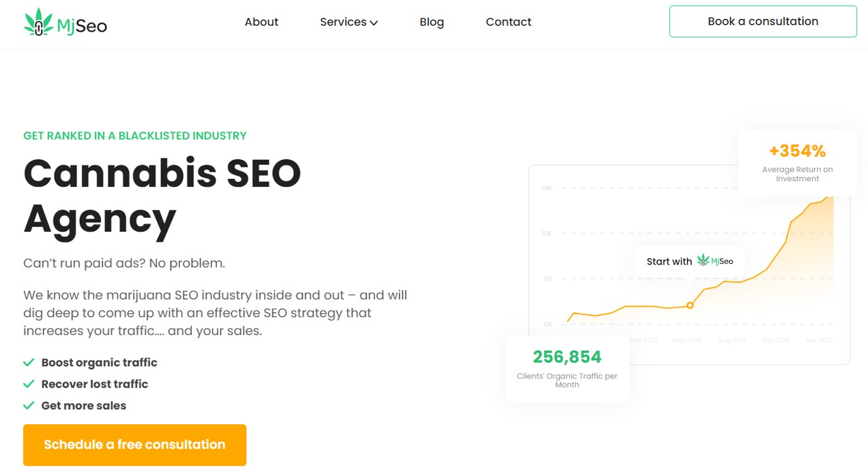This screenshot has width=868, height=469.
Task: Open the About page from navigation
Action: pos(261,22)
